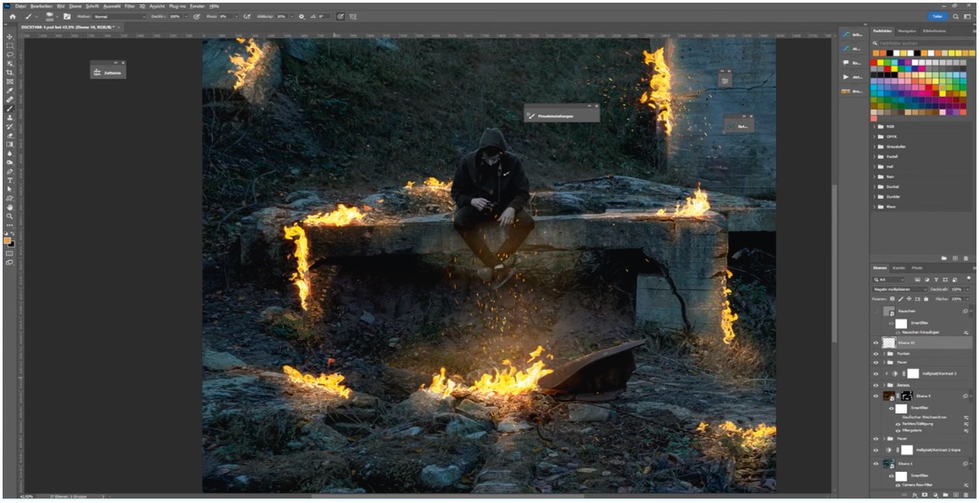Switch to the Pfade tab

click(917, 267)
